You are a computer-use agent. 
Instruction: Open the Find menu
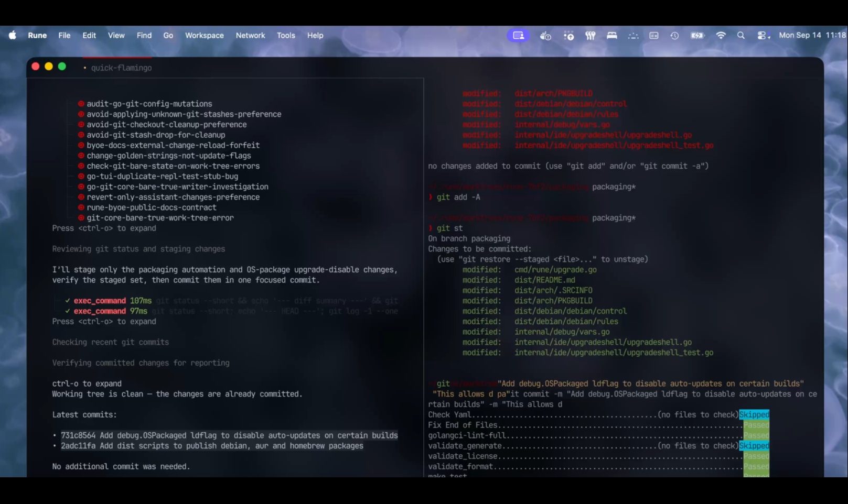(144, 36)
